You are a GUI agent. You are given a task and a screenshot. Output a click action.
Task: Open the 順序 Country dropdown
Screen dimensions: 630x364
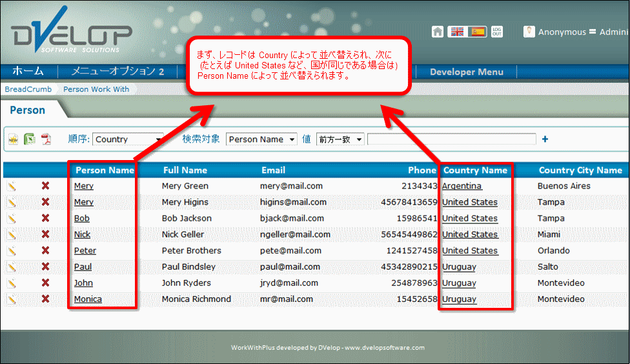pyautogui.click(x=129, y=139)
